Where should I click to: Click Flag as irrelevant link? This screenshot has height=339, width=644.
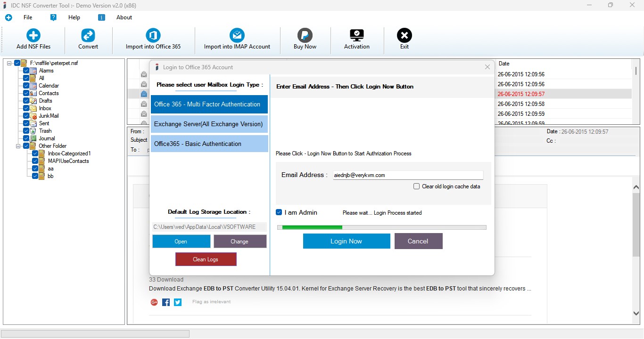pyautogui.click(x=212, y=302)
